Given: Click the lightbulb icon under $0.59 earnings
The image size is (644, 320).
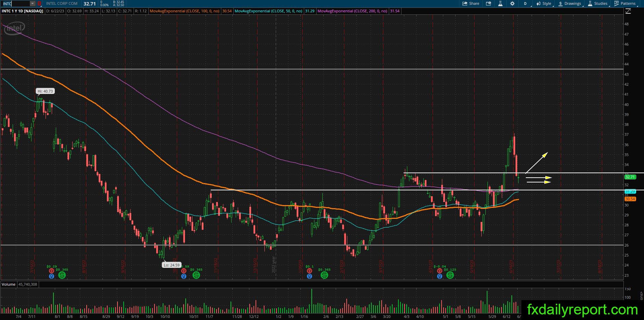Looking at the screenshot, I should coord(184,276).
